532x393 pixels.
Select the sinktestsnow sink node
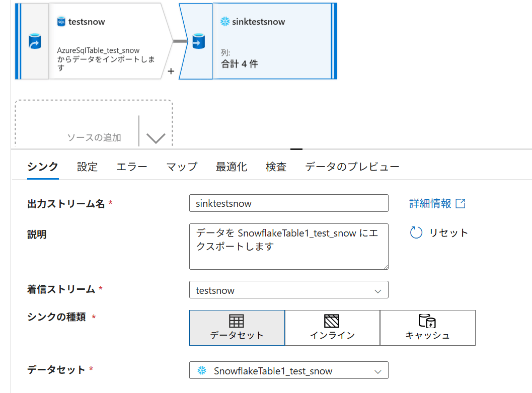[x=258, y=41]
